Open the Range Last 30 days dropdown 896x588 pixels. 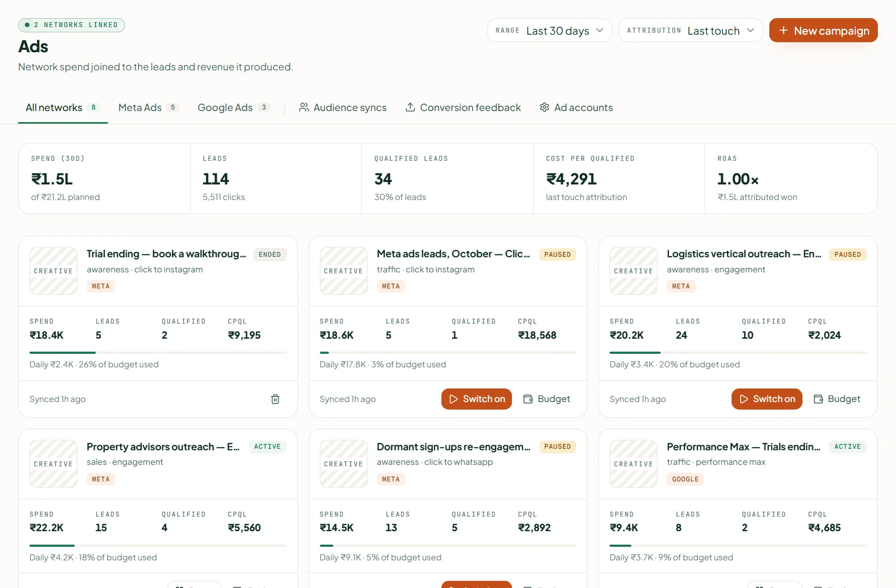(x=550, y=30)
